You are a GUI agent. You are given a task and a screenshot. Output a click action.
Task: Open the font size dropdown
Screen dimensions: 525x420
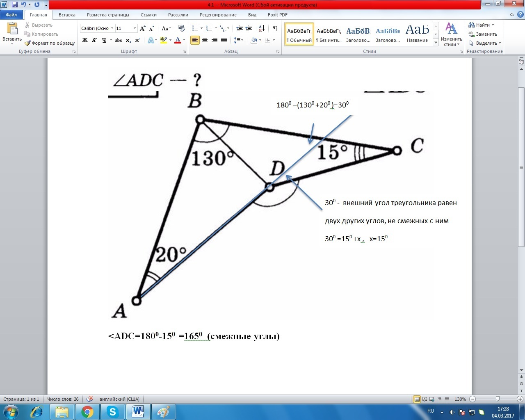[135, 28]
